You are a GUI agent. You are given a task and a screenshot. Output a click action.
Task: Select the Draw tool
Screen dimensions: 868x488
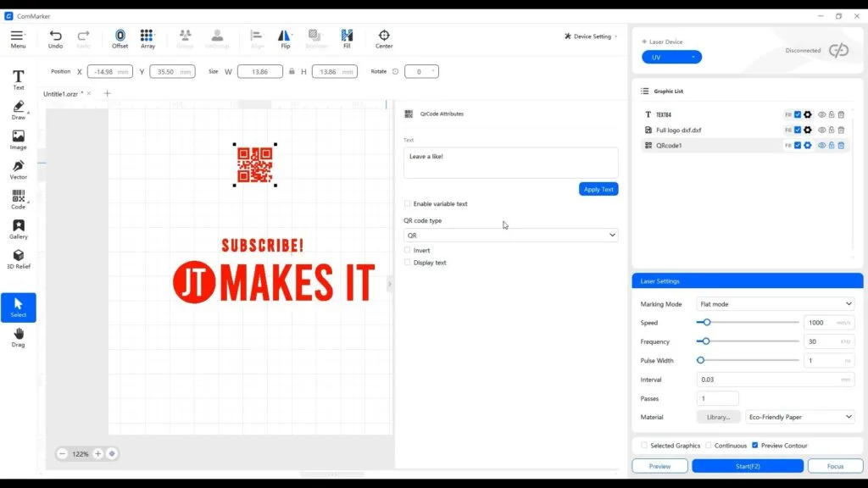tap(18, 109)
